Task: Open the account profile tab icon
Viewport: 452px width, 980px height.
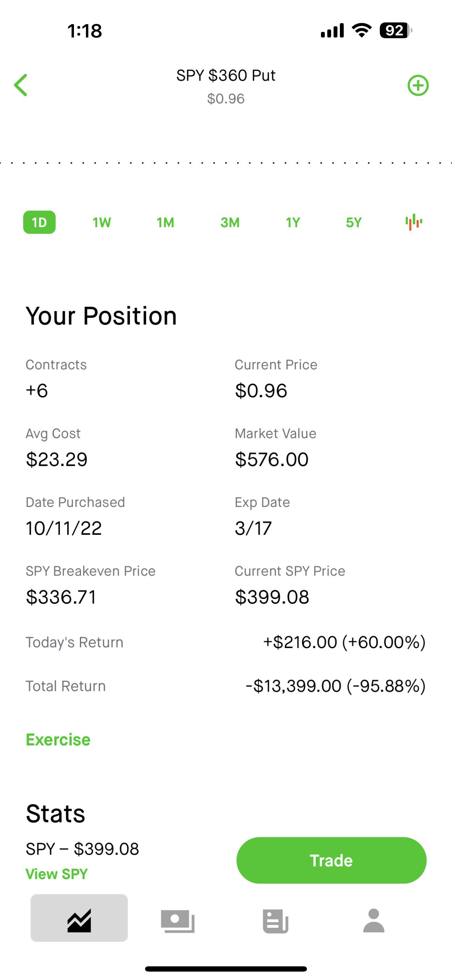Action: pyautogui.click(x=374, y=921)
